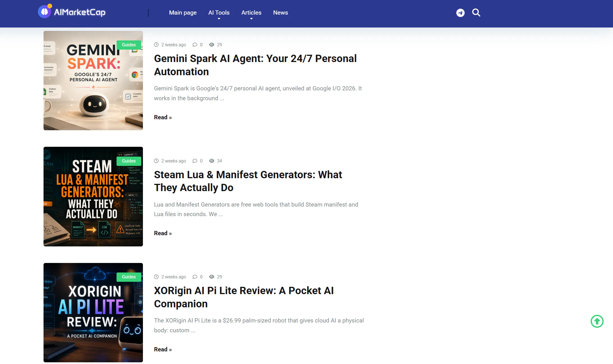Image resolution: width=613 pixels, height=364 pixels.
Task: Click Guides badge on Steam Lua thumbnail
Action: (x=129, y=161)
